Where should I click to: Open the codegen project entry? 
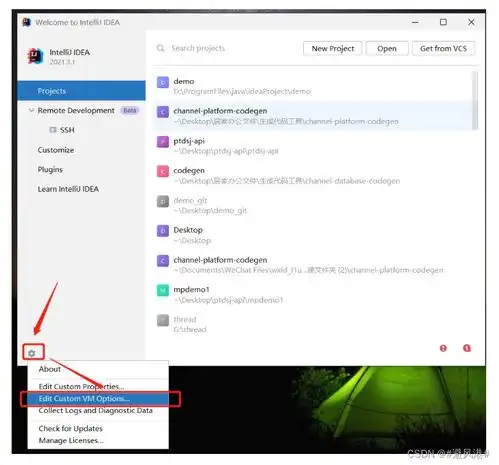pos(313,175)
